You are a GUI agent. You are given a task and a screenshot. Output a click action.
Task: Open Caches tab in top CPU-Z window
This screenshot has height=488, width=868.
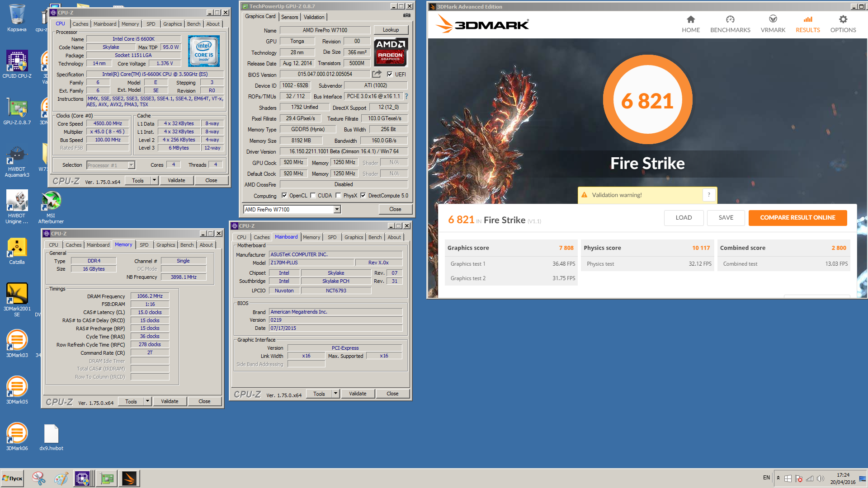tap(80, 24)
